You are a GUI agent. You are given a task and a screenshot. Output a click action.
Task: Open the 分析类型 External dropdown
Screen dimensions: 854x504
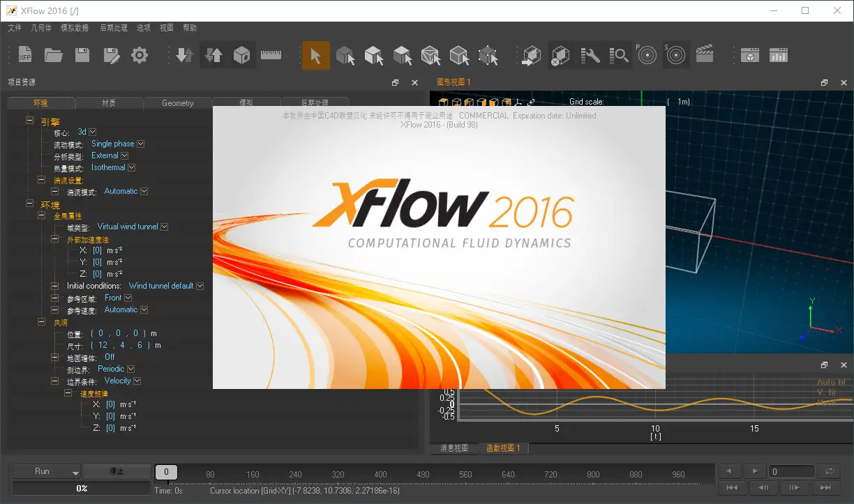pos(125,155)
